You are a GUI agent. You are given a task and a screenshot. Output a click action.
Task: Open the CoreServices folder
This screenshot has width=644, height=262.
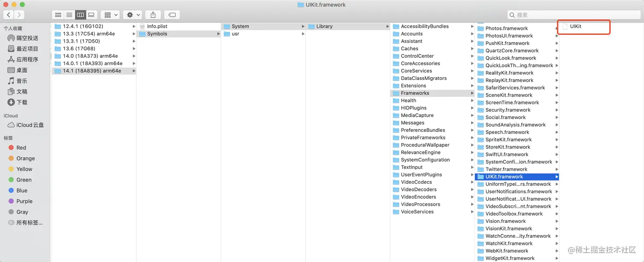coord(432,71)
